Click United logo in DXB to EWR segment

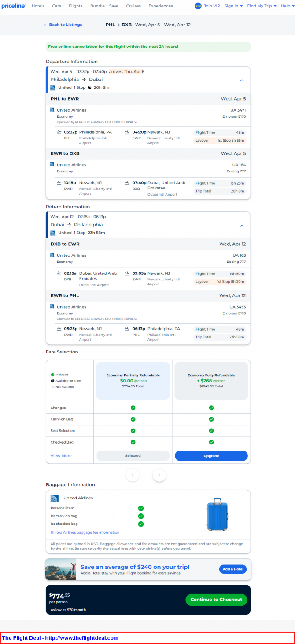pyautogui.click(x=52, y=255)
